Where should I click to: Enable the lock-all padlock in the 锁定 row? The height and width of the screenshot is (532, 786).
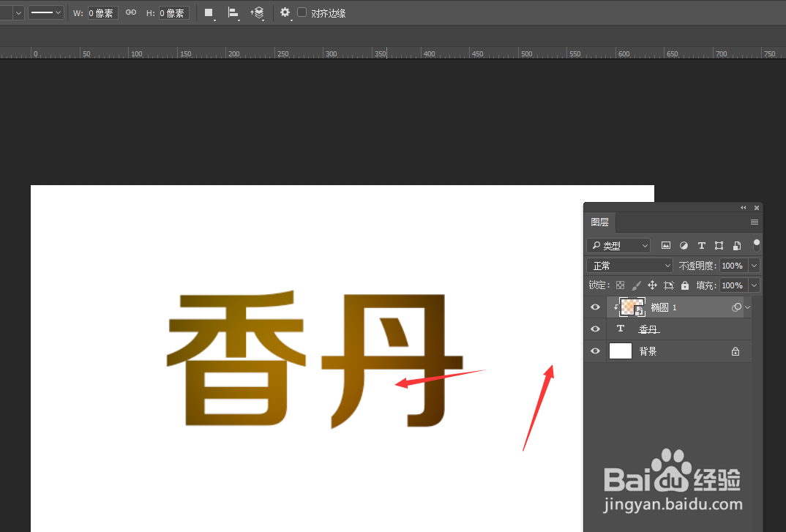click(684, 285)
